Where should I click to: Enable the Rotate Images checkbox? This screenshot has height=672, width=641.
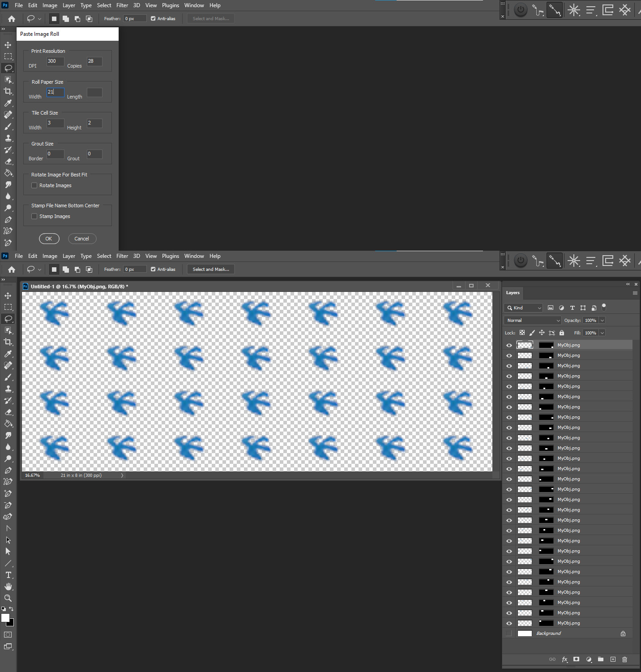tap(34, 185)
